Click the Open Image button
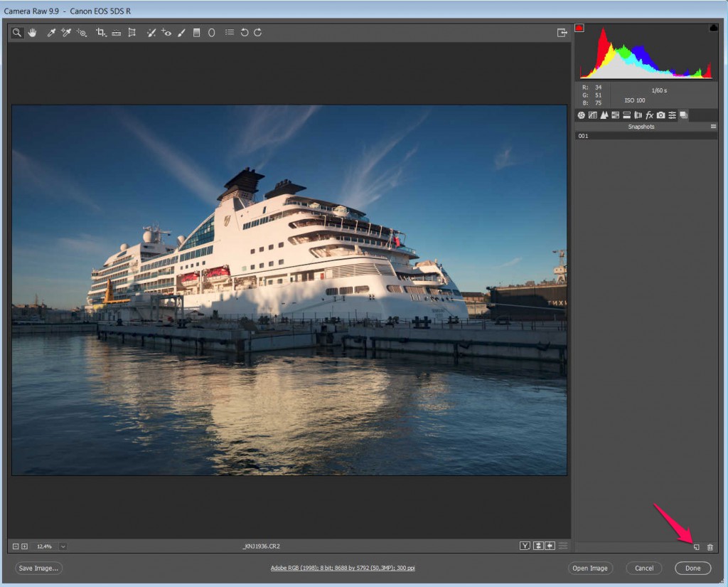 [x=590, y=568]
